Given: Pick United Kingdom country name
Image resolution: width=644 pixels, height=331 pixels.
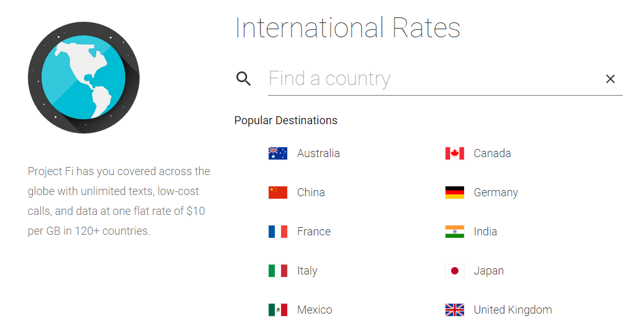Looking at the screenshot, I should pyautogui.click(x=512, y=310).
